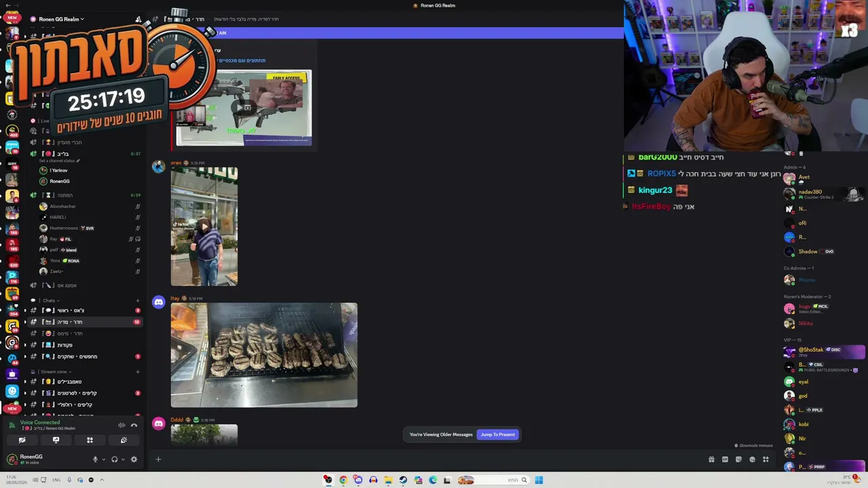868x488 pixels.
Task: Share your screen in voice panel
Action: click(56, 440)
